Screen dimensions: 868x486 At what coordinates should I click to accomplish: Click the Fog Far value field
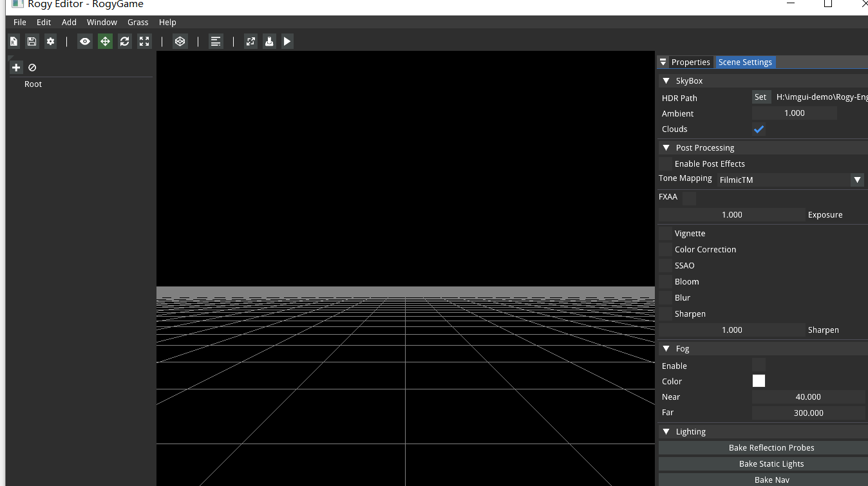[x=809, y=413]
